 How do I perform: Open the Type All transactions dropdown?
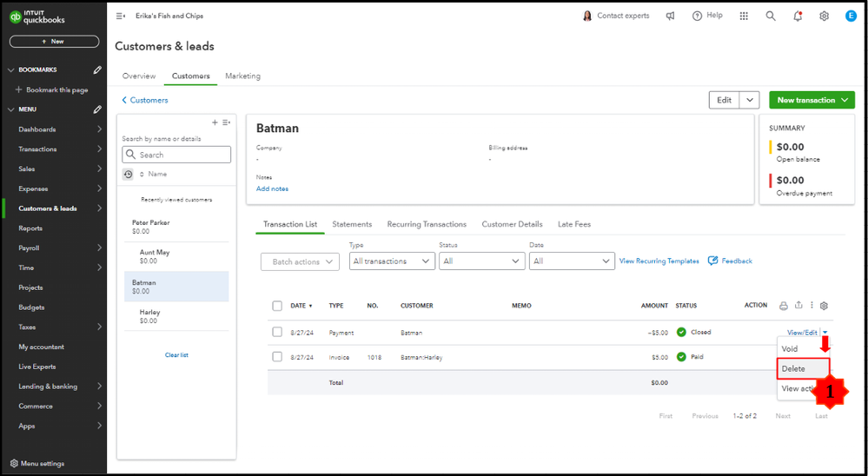392,261
